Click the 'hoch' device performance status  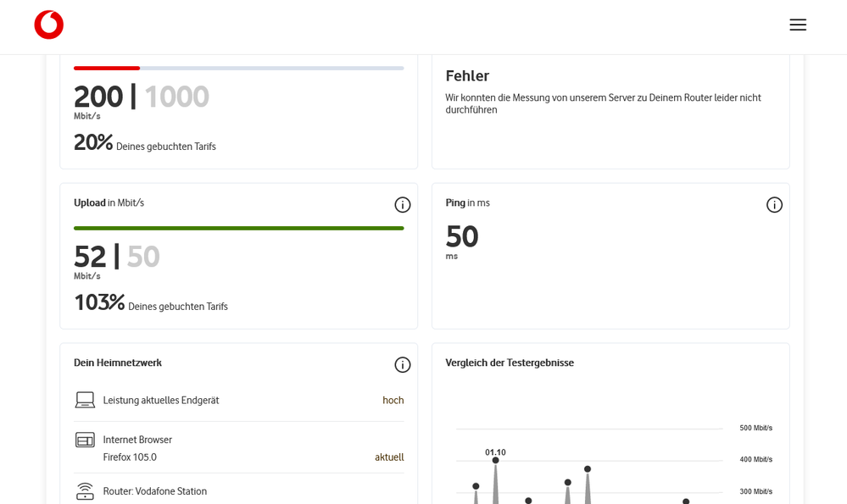click(x=393, y=401)
